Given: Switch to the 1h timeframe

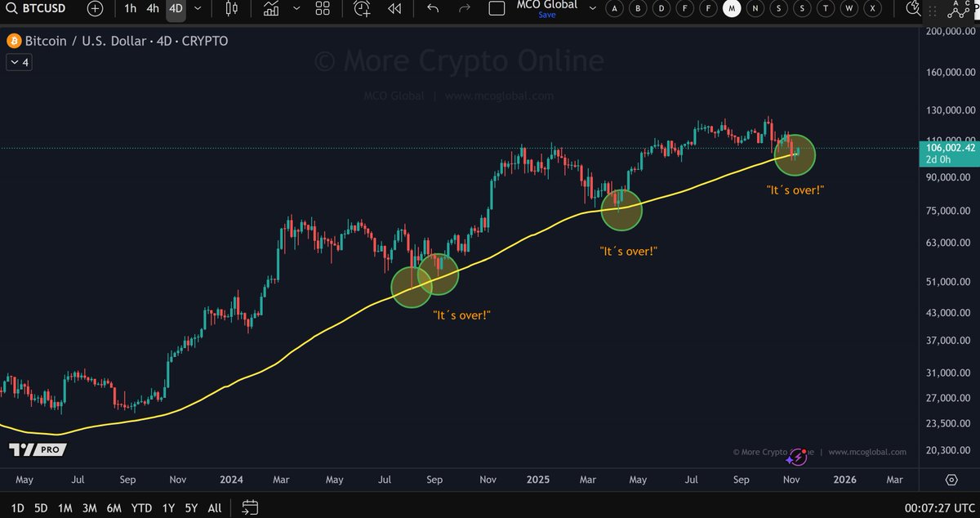Looking at the screenshot, I should (130, 9).
